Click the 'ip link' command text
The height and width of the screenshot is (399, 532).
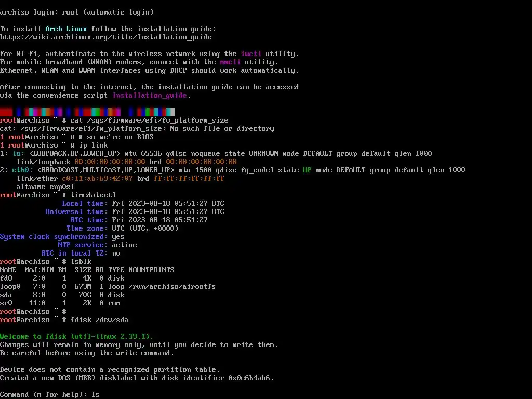click(x=94, y=145)
